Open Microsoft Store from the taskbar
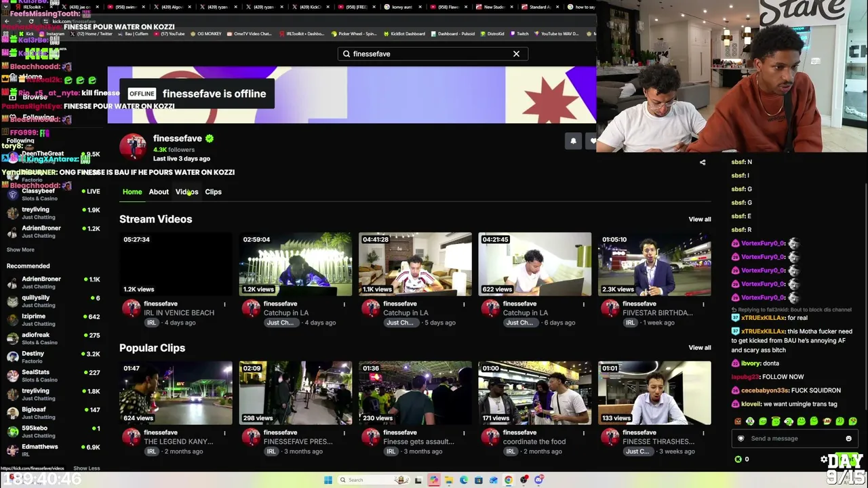 pos(479,480)
